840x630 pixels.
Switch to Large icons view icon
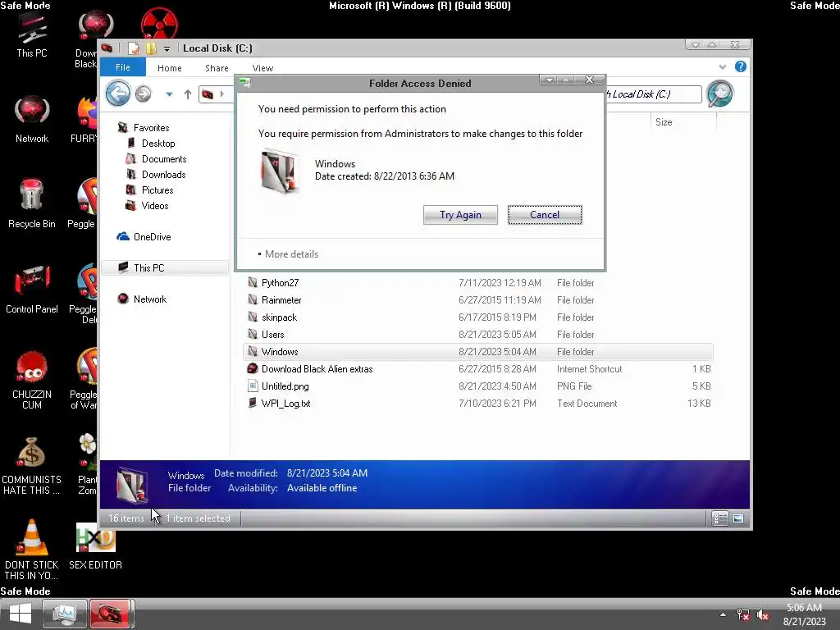point(738,518)
